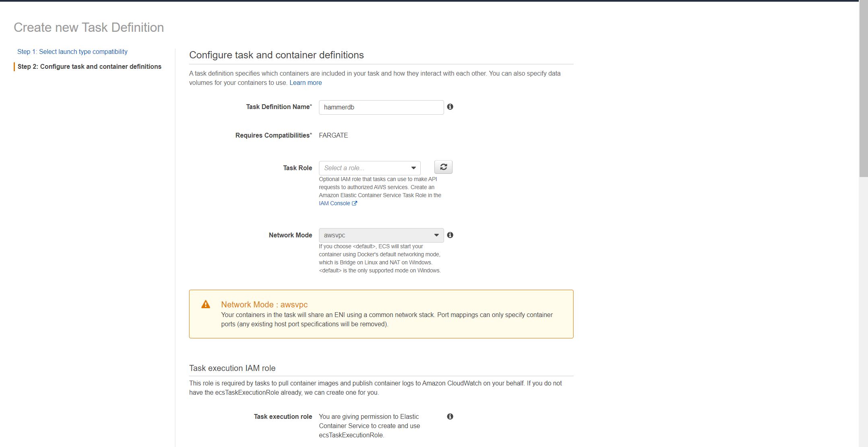
Task: Click the Network Mode : awsvpc alert heading
Action: (x=264, y=305)
